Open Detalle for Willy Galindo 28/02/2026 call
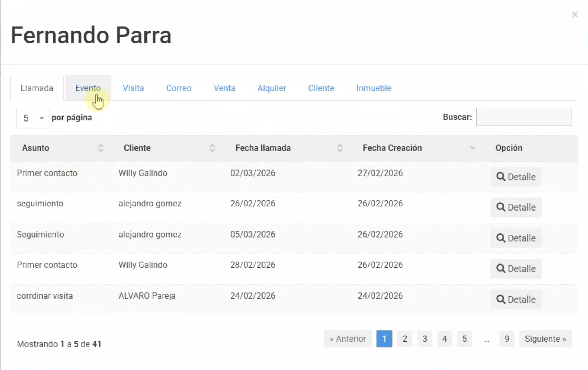588x370 pixels. click(516, 269)
